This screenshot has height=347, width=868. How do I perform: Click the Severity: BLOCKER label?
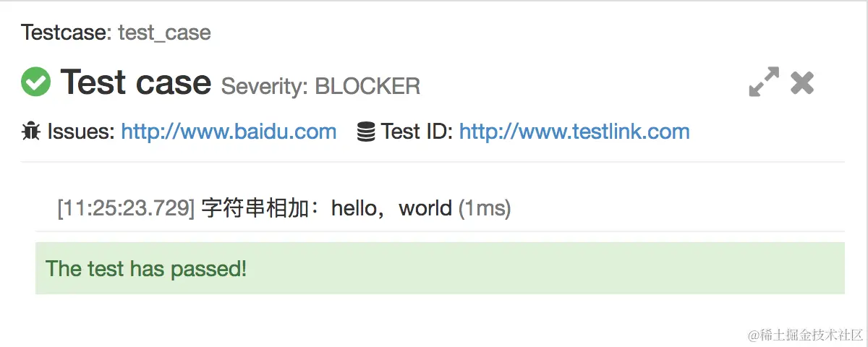pos(320,87)
